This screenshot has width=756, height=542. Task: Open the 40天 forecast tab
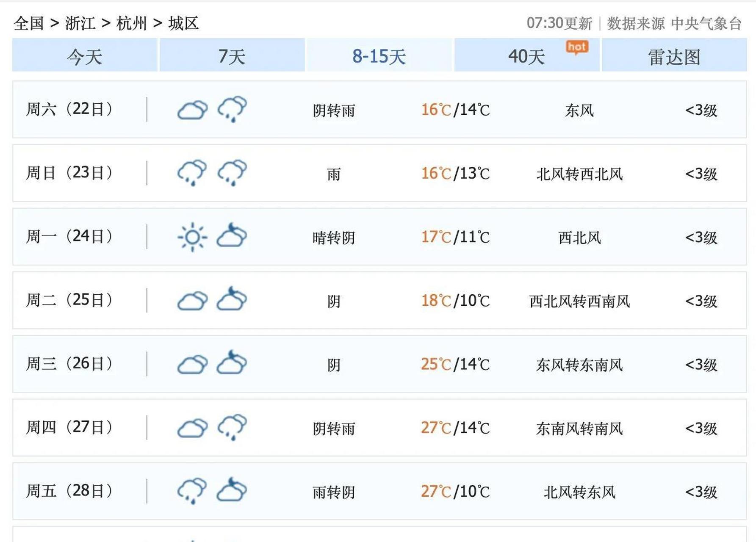click(525, 57)
